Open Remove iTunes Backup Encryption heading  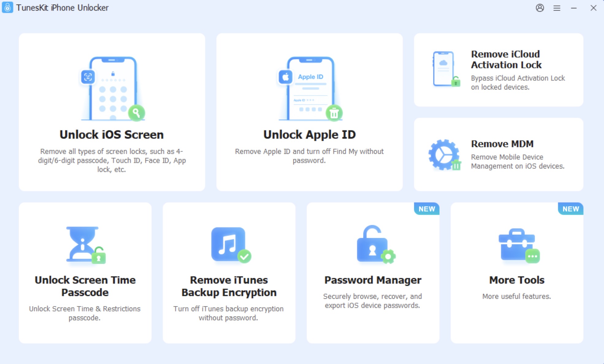click(x=229, y=286)
